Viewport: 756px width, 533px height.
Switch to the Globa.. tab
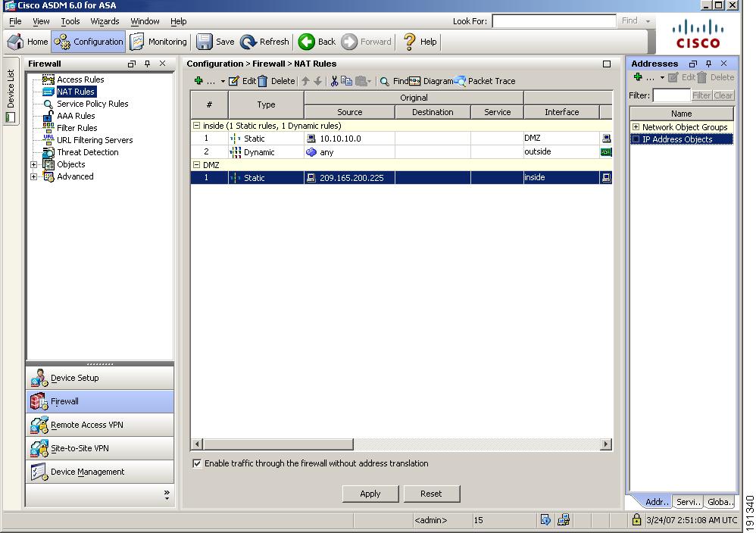[x=720, y=502]
